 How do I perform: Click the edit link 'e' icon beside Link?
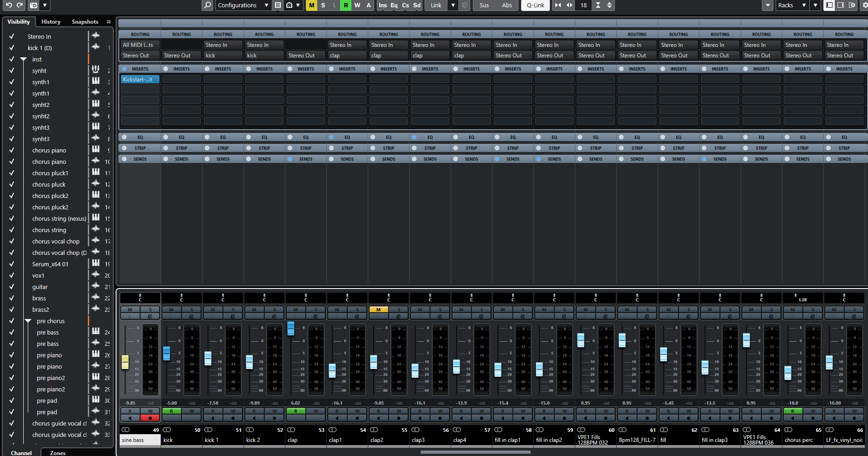tap(465, 5)
